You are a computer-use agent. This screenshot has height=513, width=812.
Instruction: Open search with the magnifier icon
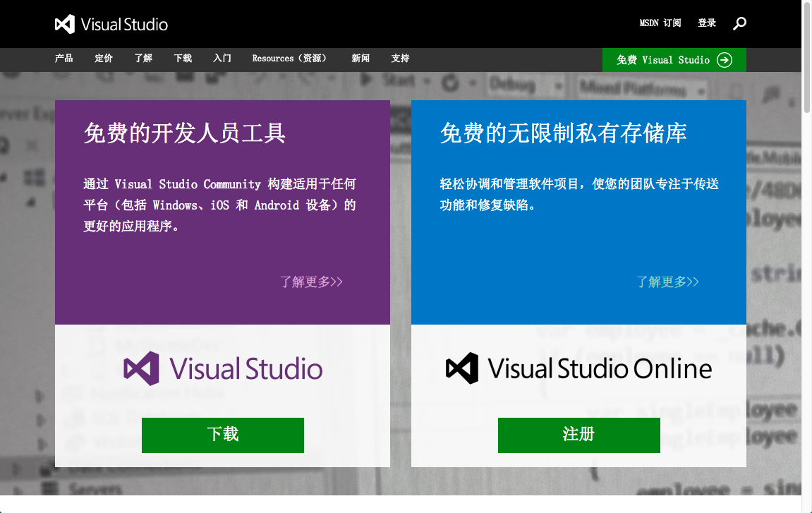tap(739, 23)
